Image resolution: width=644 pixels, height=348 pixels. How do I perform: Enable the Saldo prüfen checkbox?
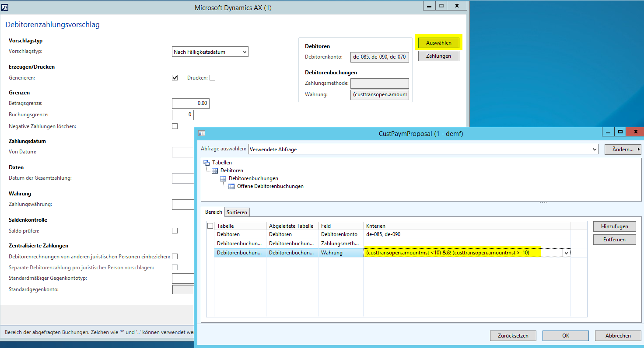[175, 230]
